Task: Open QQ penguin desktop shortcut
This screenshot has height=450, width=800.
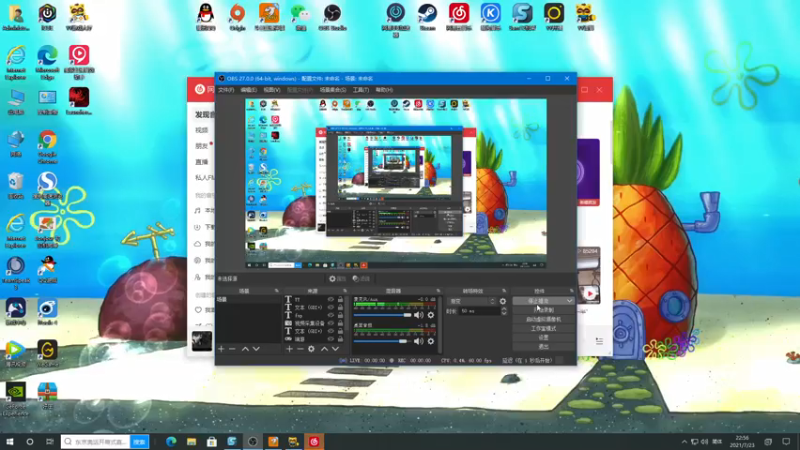Action: coord(206,17)
